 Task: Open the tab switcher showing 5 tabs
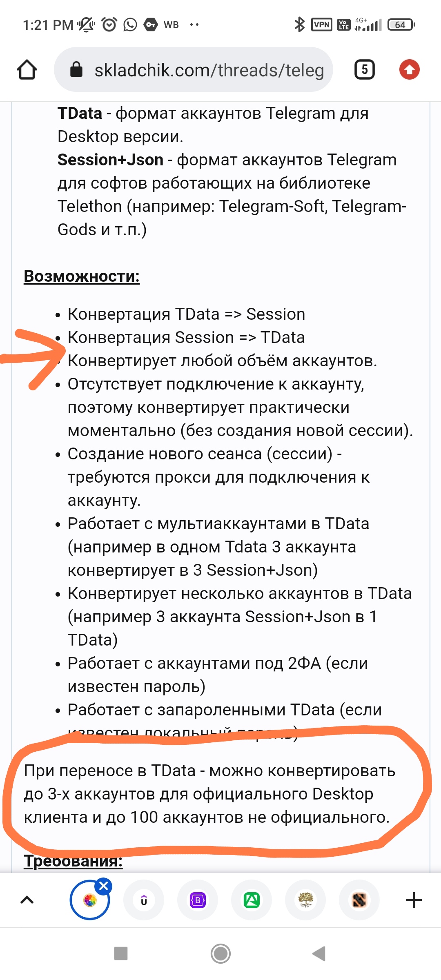pyautogui.click(x=364, y=70)
